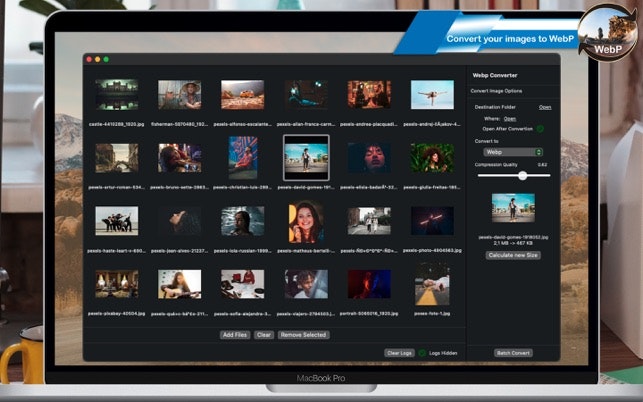Select the pexels-artur-roman bridge thumbnail
Image resolution: width=643 pixels, height=402 pixels.
pos(116,158)
